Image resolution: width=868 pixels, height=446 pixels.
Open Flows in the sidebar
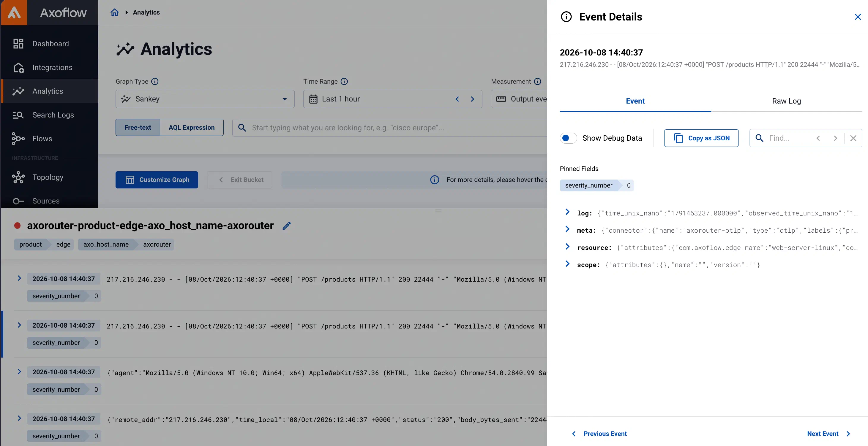[x=50, y=139]
